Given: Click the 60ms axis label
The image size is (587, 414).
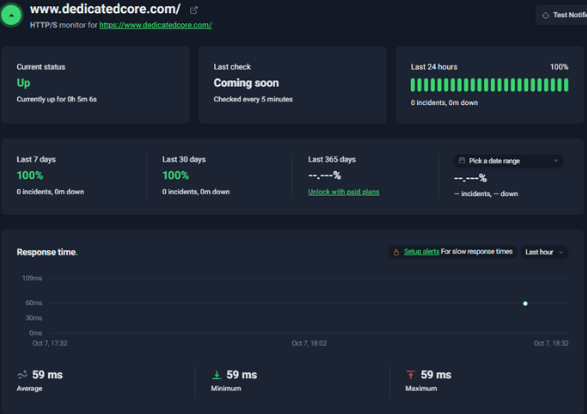Looking at the screenshot, I should pos(34,303).
